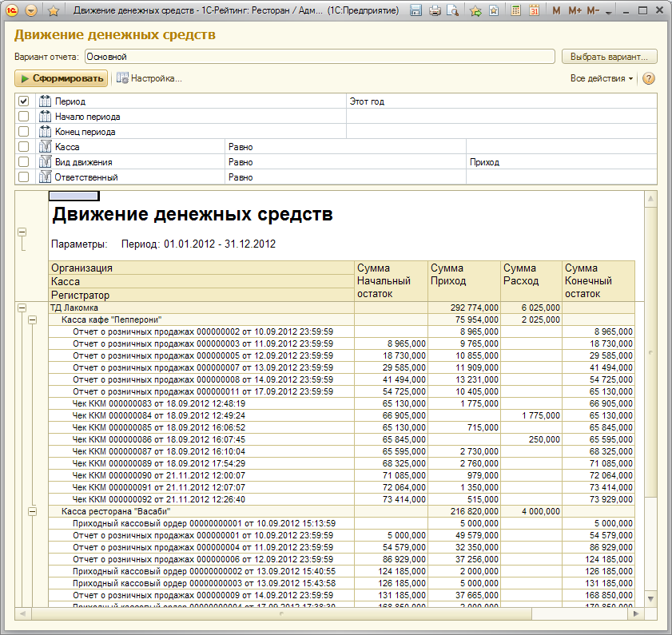Open Настройка settings
The image size is (672, 635).
click(x=149, y=78)
